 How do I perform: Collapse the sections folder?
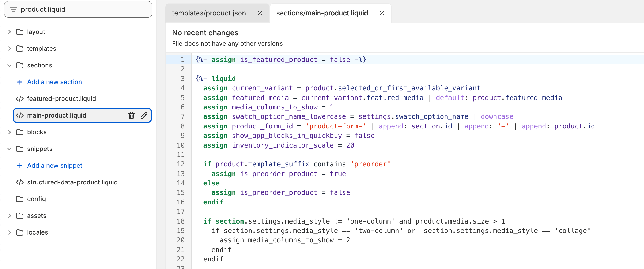9,65
